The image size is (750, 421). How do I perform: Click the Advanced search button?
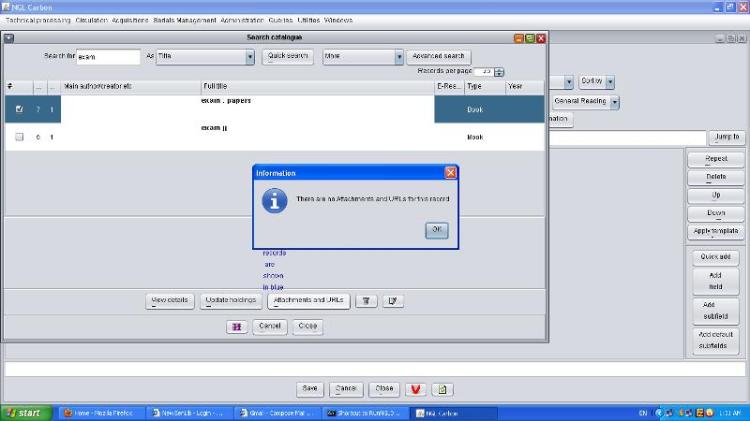(439, 57)
